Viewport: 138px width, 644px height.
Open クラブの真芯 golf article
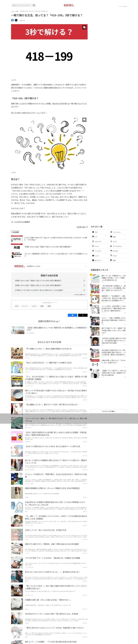[49, 563]
